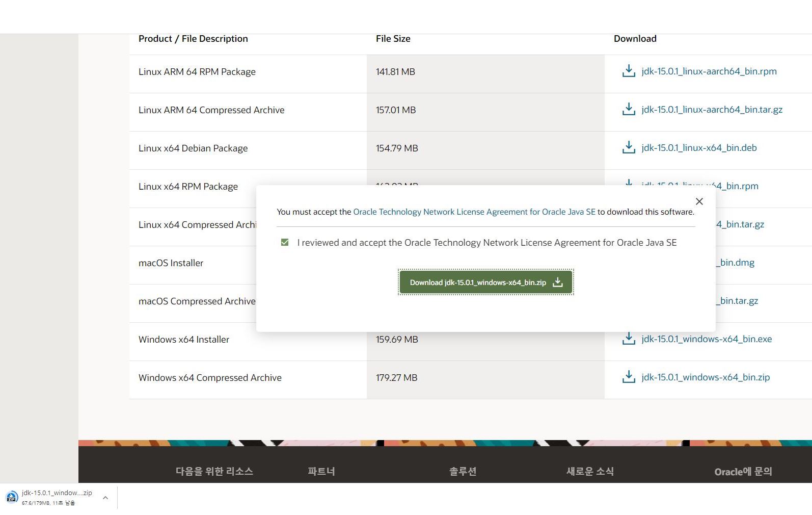Open Oracle Technology Network License Agreement link

[474, 212]
